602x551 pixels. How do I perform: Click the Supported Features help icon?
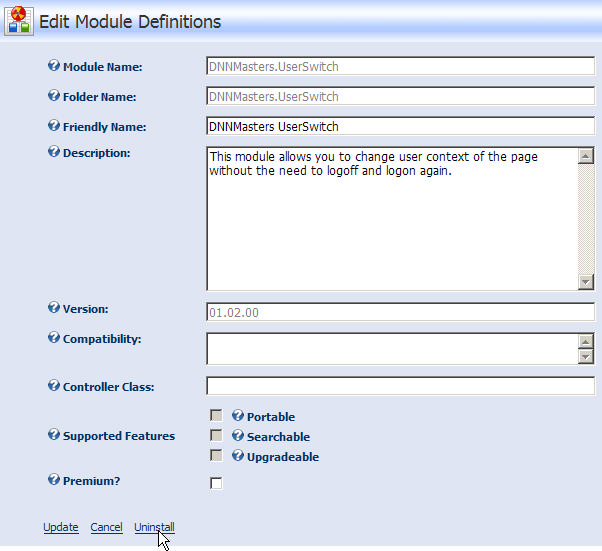pyautogui.click(x=54, y=435)
